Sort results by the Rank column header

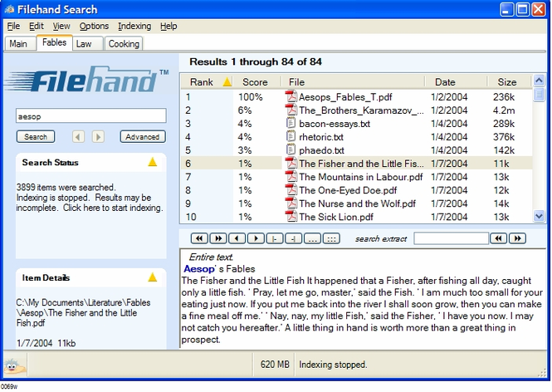click(202, 82)
